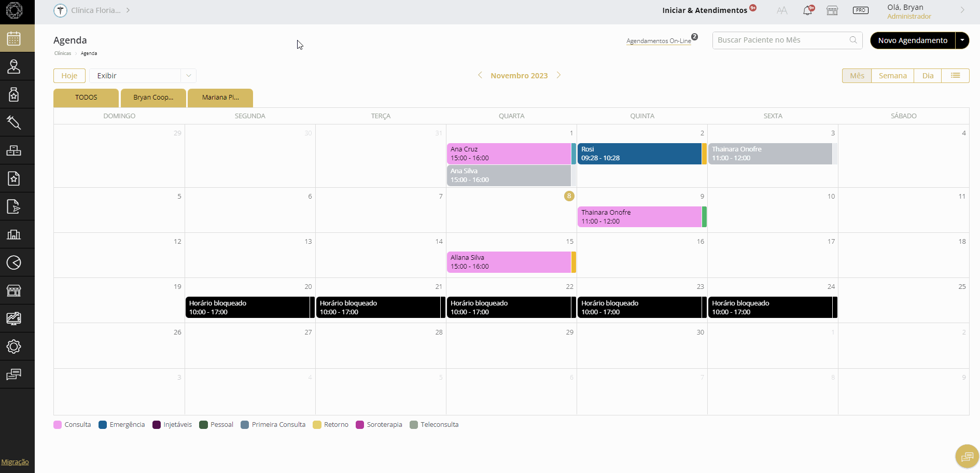Toggle Semana calendar view
This screenshot has width=980, height=473.
coord(892,76)
